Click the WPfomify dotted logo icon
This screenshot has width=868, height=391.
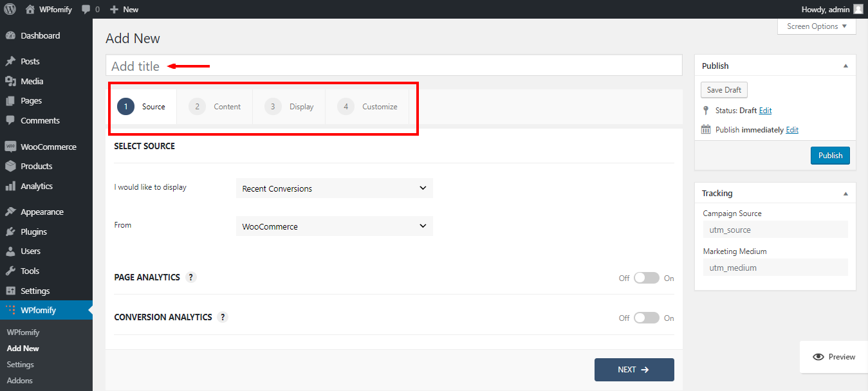click(10, 310)
